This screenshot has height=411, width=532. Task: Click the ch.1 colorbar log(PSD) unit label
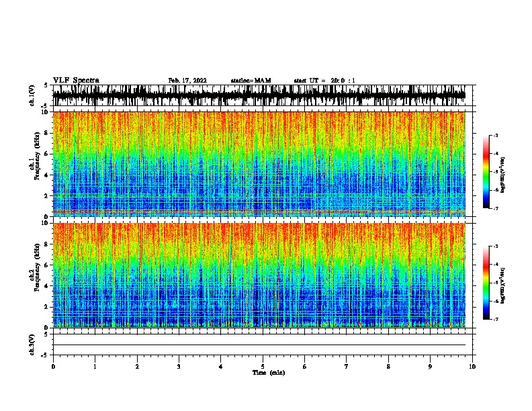tap(502, 175)
